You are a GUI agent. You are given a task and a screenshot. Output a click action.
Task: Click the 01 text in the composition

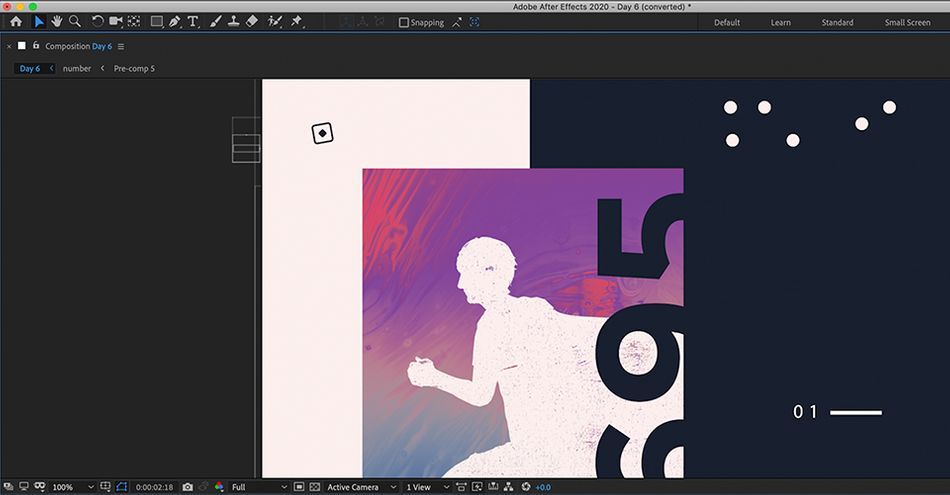[805, 412]
